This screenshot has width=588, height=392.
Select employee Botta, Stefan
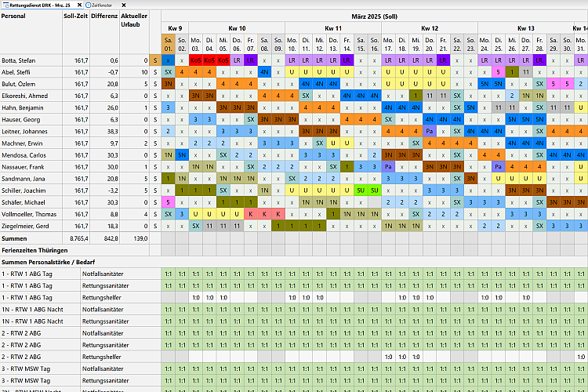pos(20,60)
